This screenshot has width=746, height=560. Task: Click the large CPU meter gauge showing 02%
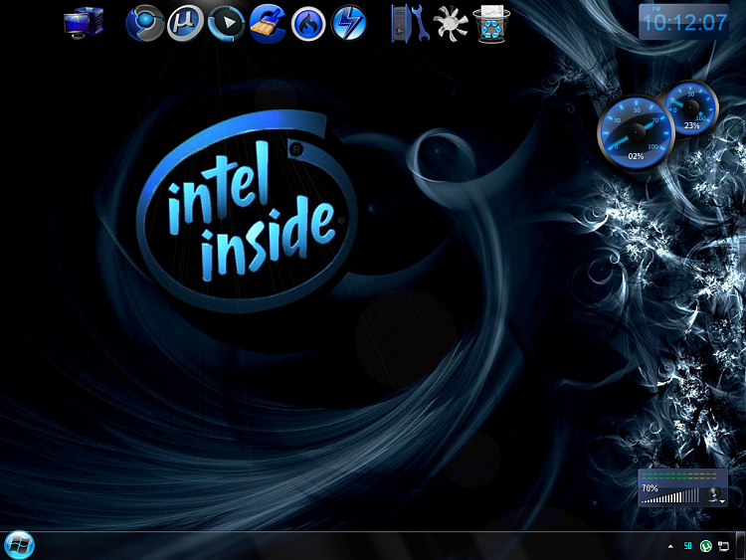637,131
